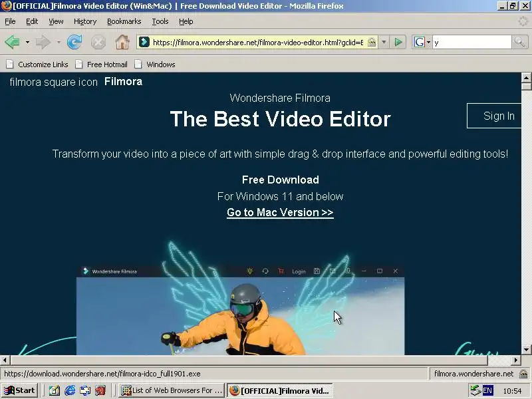Open the Help menu
This screenshot has height=399, width=532.
(x=186, y=21)
